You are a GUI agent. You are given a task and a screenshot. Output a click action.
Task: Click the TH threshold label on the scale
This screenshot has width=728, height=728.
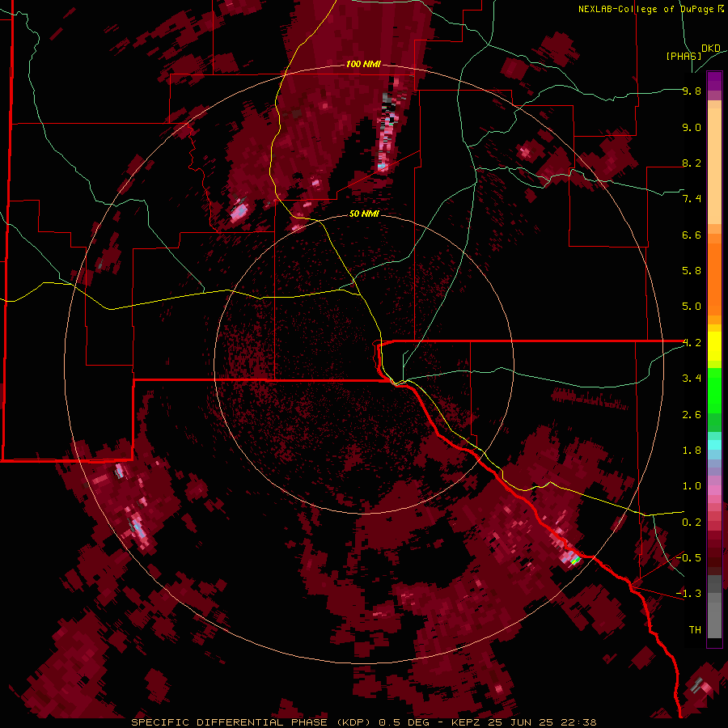point(695,630)
